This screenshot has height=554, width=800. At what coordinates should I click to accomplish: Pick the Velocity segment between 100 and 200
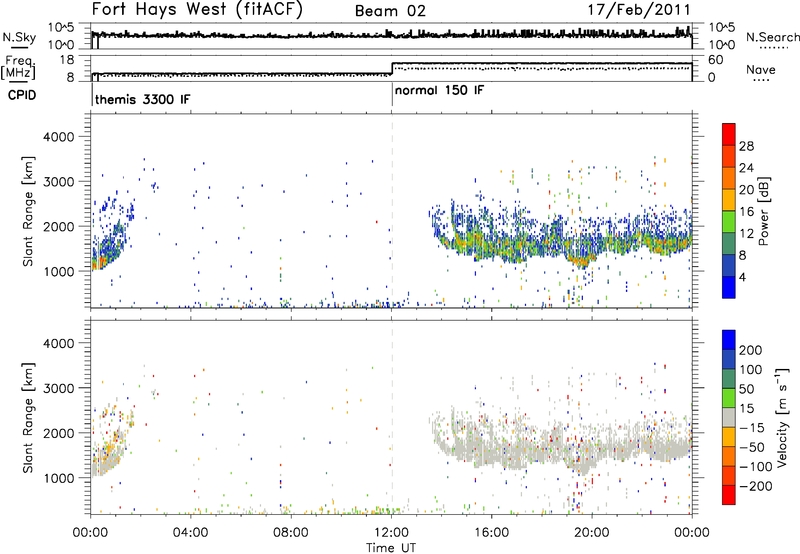point(729,360)
